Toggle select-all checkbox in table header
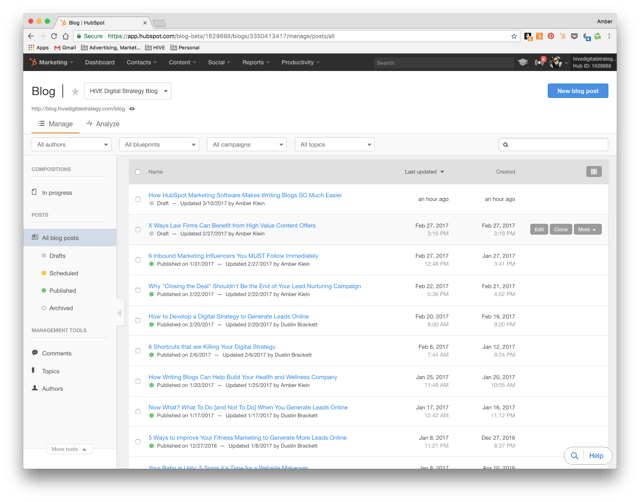The height and width of the screenshot is (502, 640). [138, 172]
